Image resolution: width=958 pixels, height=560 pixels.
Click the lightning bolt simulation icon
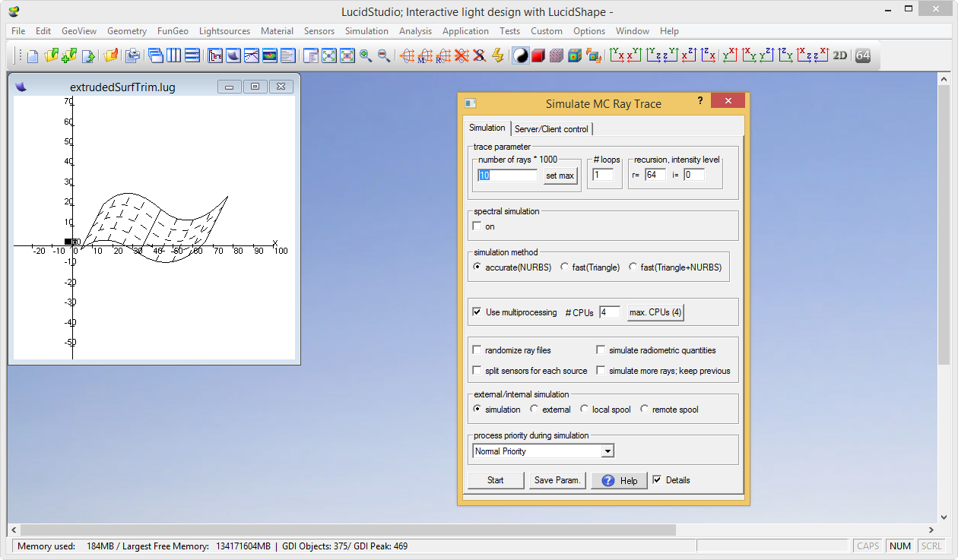(x=498, y=55)
